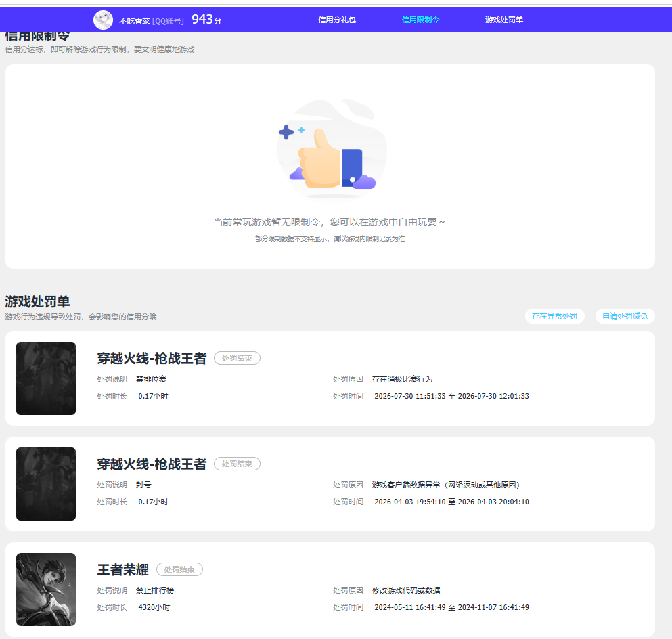Image resolution: width=672 pixels, height=639 pixels.
Task: Open the 信用分礼包 tab
Action: 337,20
